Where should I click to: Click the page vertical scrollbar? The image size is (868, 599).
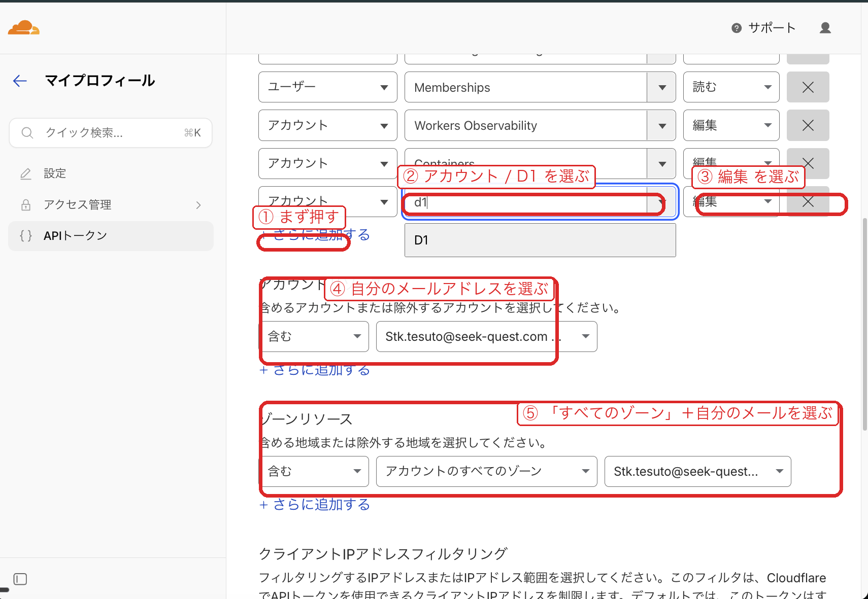click(x=865, y=325)
